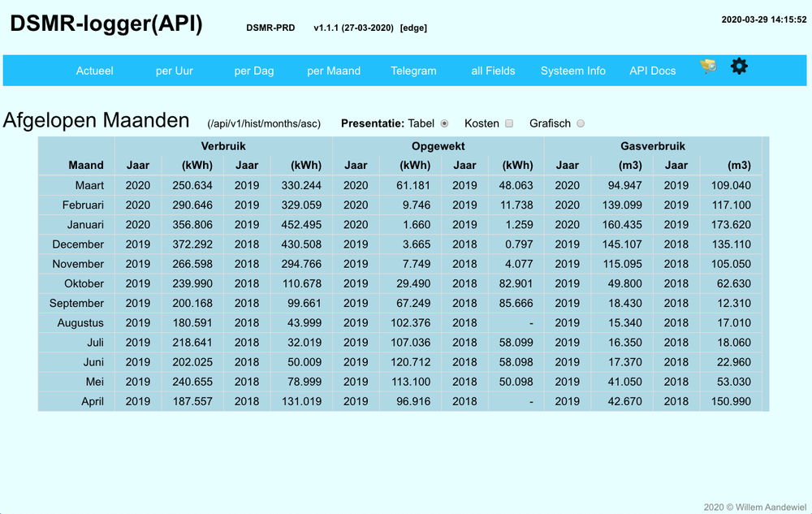Switch to the per Uur tab
812x514 pixels.
[x=175, y=71]
